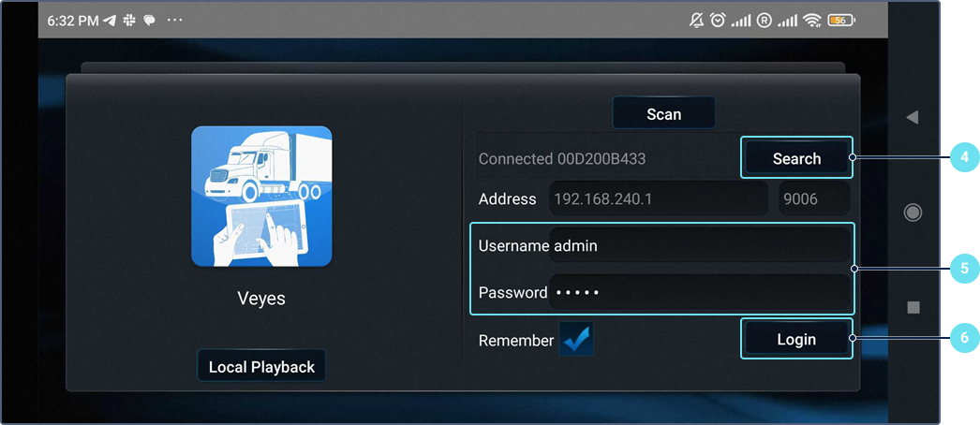Focus the port field showing 9006
980x425 pixels.
tap(814, 199)
